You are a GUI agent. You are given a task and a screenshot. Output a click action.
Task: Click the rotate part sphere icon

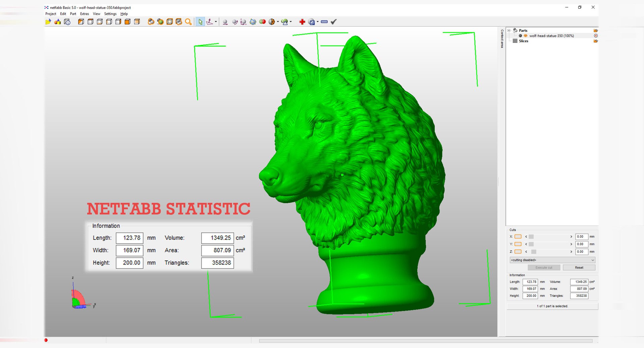(x=235, y=22)
